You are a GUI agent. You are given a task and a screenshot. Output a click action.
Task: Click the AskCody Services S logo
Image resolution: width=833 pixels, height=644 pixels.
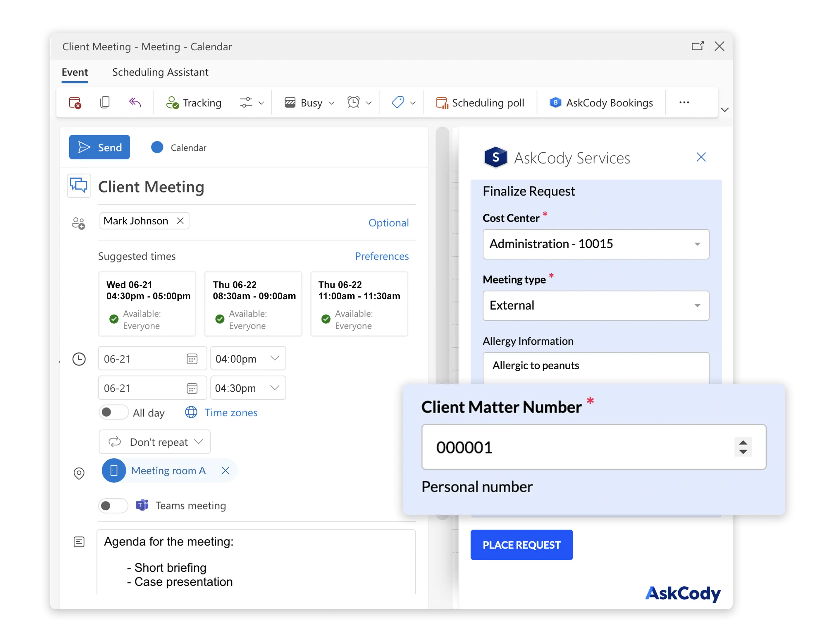pos(495,157)
